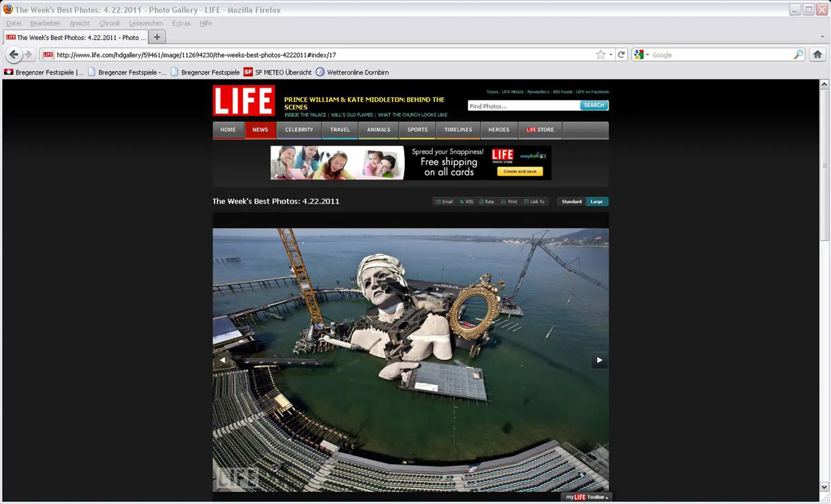
Task: Click the magnifier icon in Google search box
Action: click(798, 54)
